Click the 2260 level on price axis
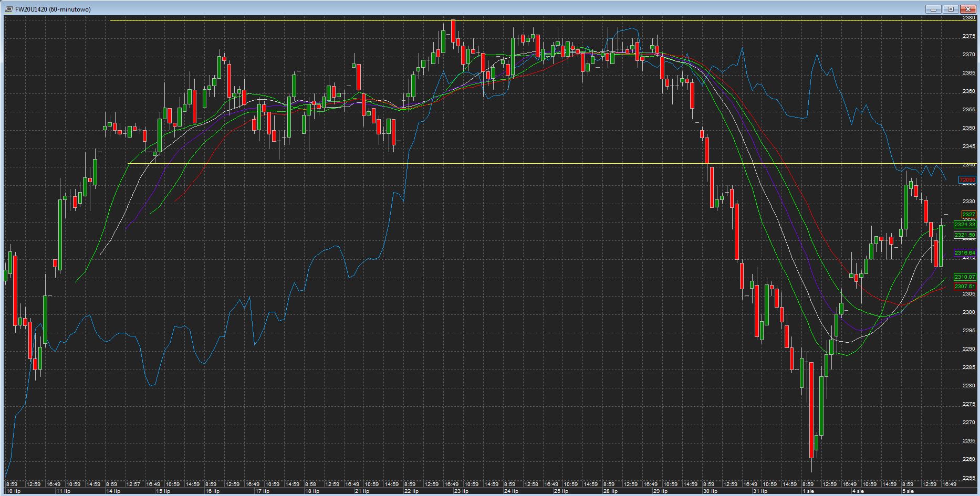The image size is (980, 496). pyautogui.click(x=969, y=459)
